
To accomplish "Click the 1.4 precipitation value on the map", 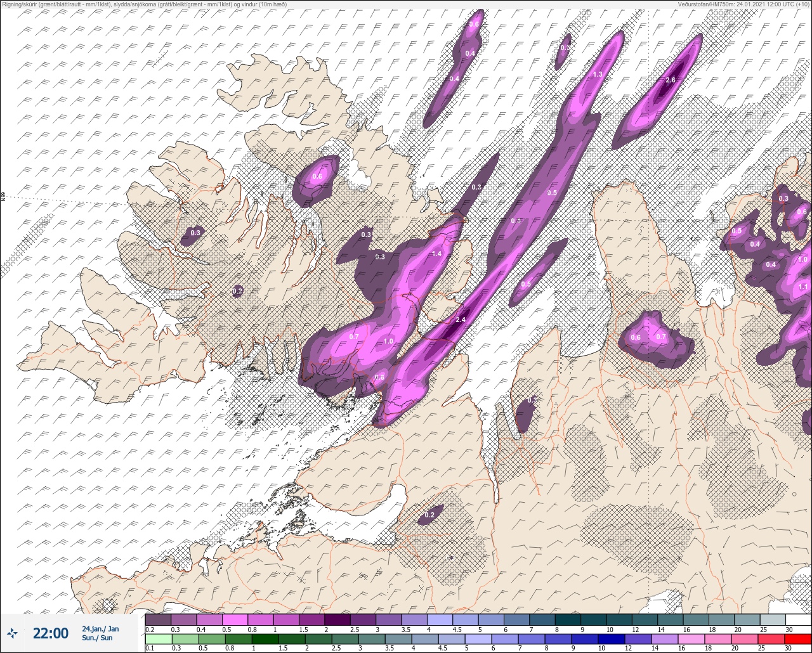I will [x=436, y=254].
